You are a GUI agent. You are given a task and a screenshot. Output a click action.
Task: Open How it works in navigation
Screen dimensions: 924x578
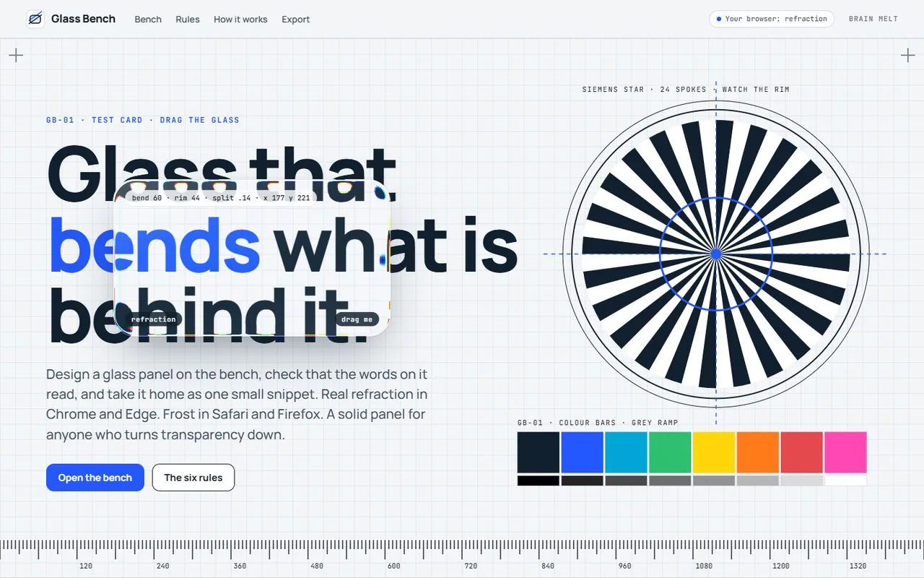pyautogui.click(x=240, y=20)
